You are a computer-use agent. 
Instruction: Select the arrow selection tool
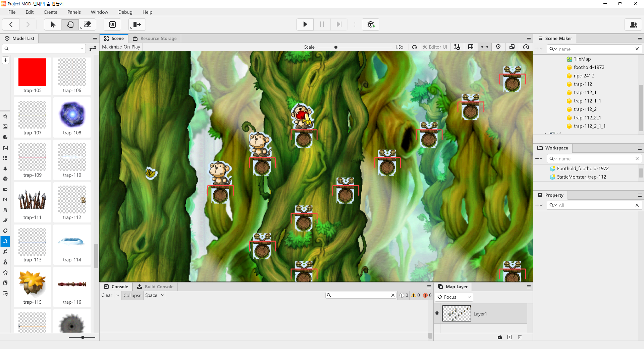(x=53, y=24)
